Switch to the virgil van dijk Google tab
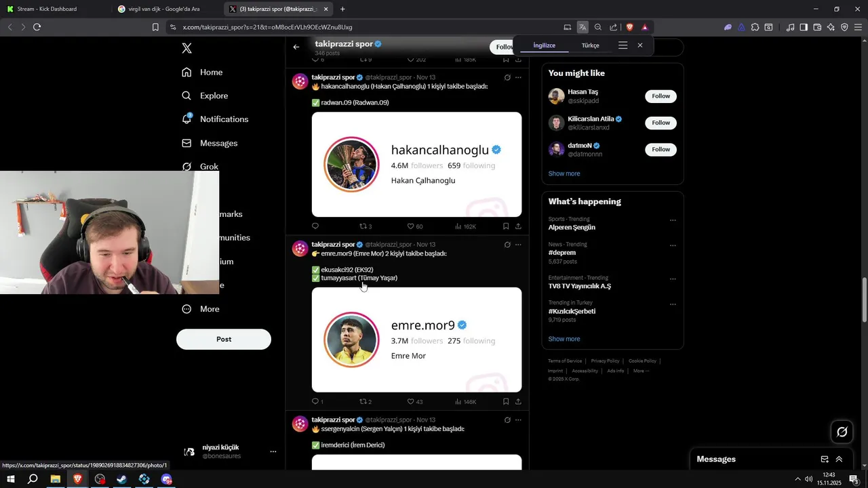Viewport: 868px width, 488px height. point(166,9)
